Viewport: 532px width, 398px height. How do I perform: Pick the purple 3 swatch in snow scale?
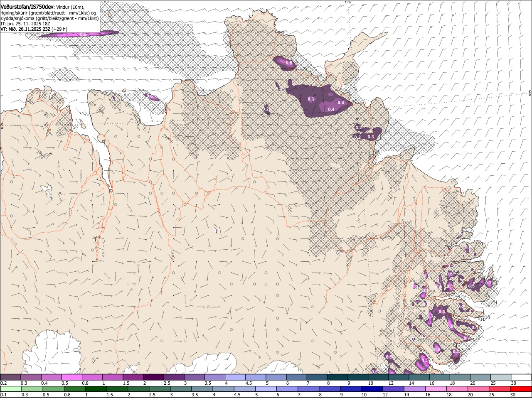coord(194,377)
